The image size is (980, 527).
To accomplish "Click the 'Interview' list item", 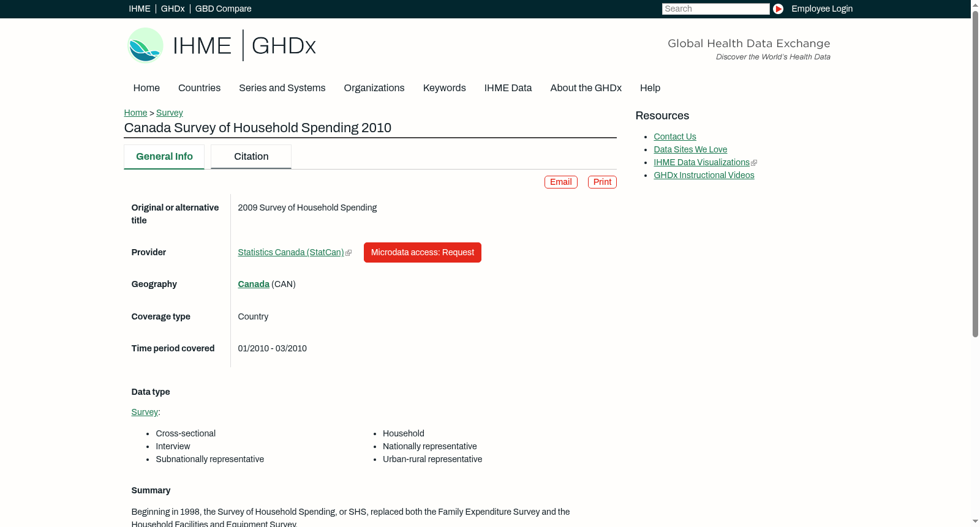I will click(173, 447).
